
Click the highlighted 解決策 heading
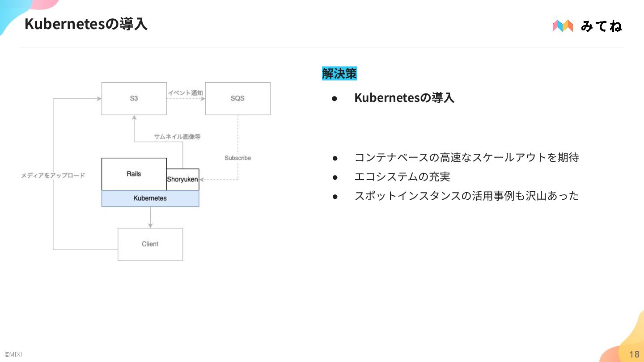coord(339,73)
